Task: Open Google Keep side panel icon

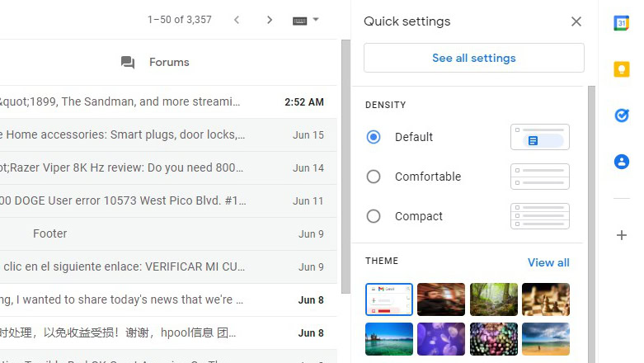Action: click(622, 69)
